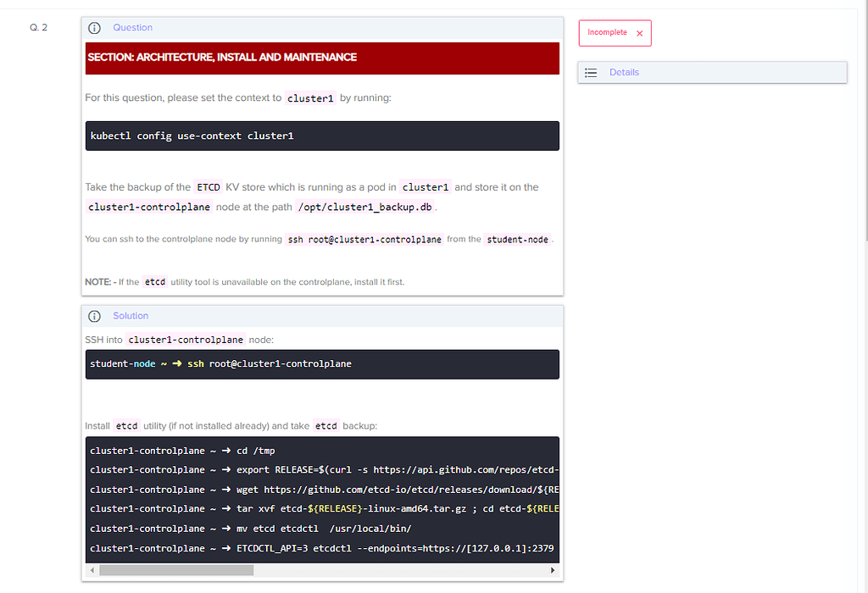The height and width of the screenshot is (593, 868).
Task: Select the kubectl config use-context command block
Action: (x=322, y=135)
